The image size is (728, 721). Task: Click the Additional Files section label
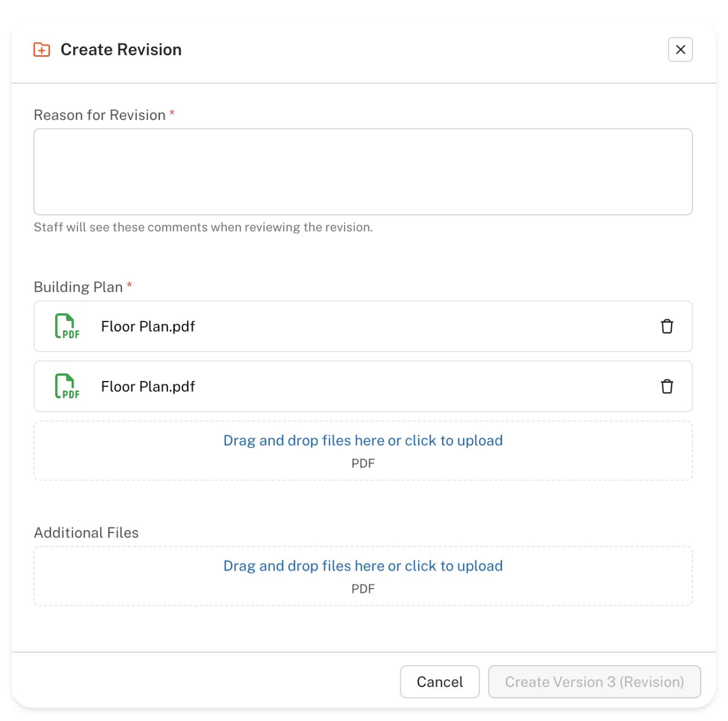click(x=86, y=533)
